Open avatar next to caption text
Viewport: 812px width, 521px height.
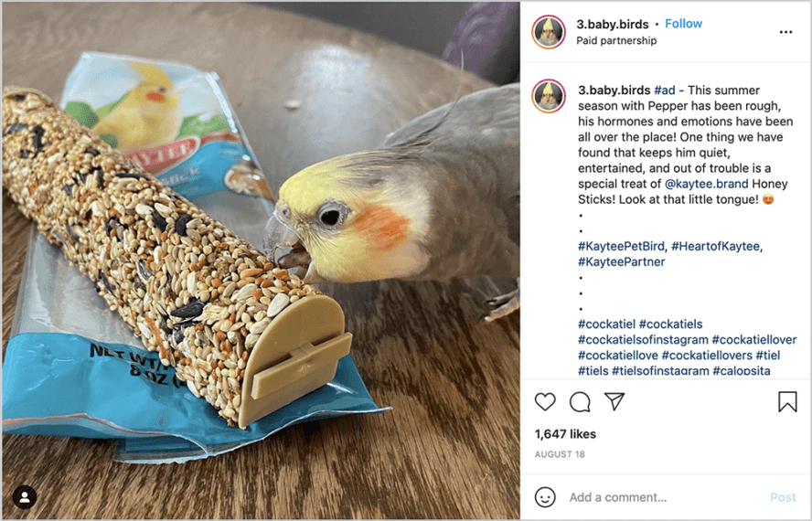[x=549, y=96]
